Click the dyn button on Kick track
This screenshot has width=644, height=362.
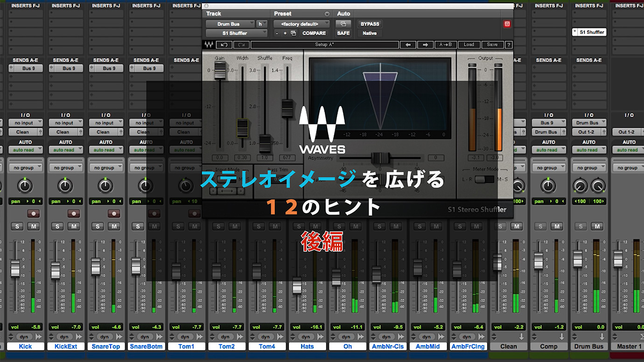(24, 336)
